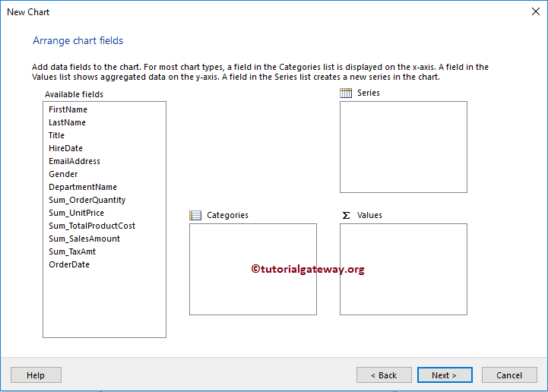
Task: Select the Gender field
Action: tap(63, 174)
